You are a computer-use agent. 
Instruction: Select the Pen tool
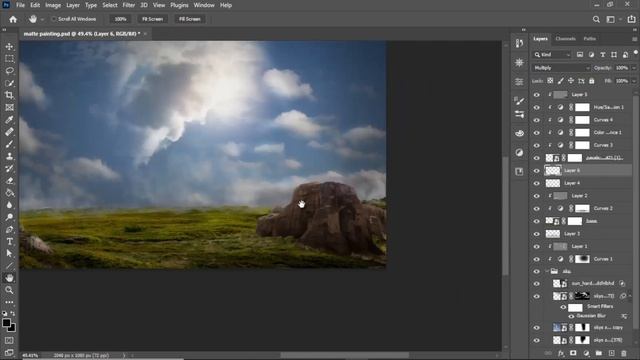coord(9,230)
